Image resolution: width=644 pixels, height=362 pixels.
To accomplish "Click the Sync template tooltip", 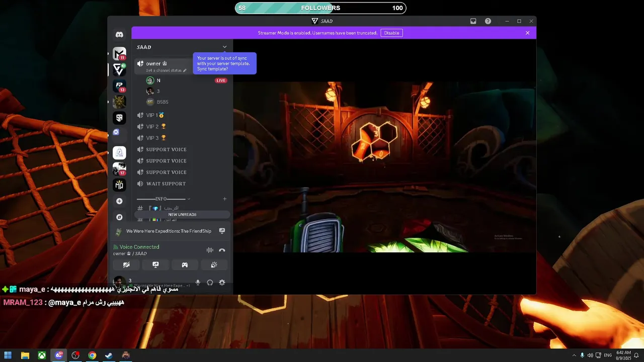I will coord(224,63).
